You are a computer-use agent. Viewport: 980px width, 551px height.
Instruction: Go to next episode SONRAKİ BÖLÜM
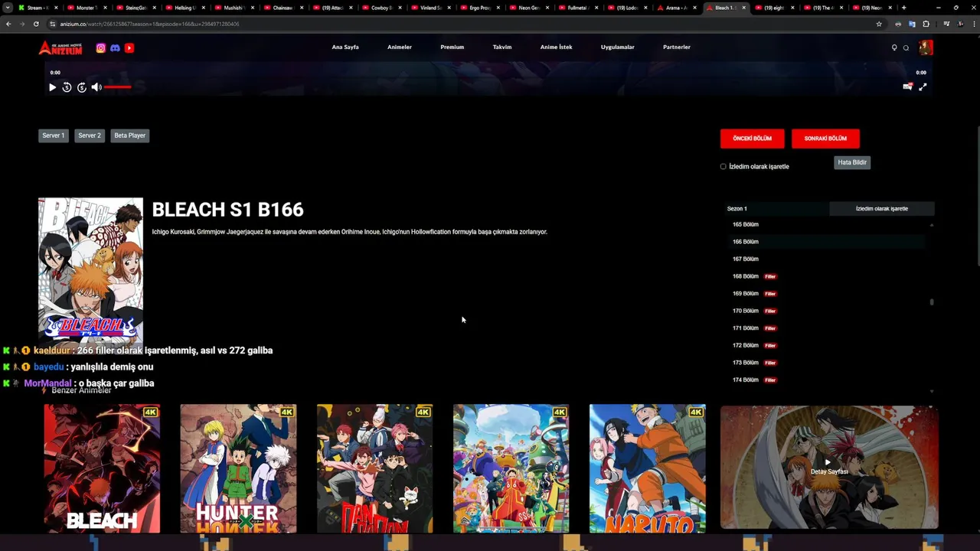(825, 139)
